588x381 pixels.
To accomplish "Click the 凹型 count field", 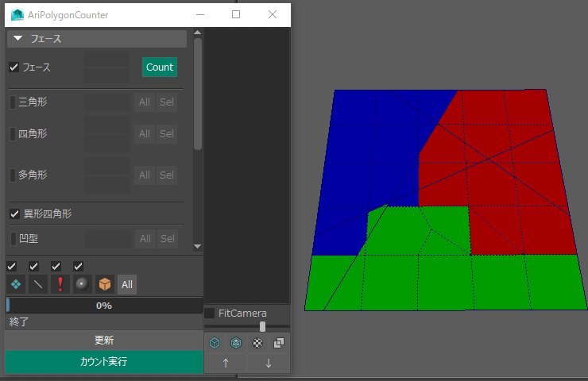I will point(108,239).
